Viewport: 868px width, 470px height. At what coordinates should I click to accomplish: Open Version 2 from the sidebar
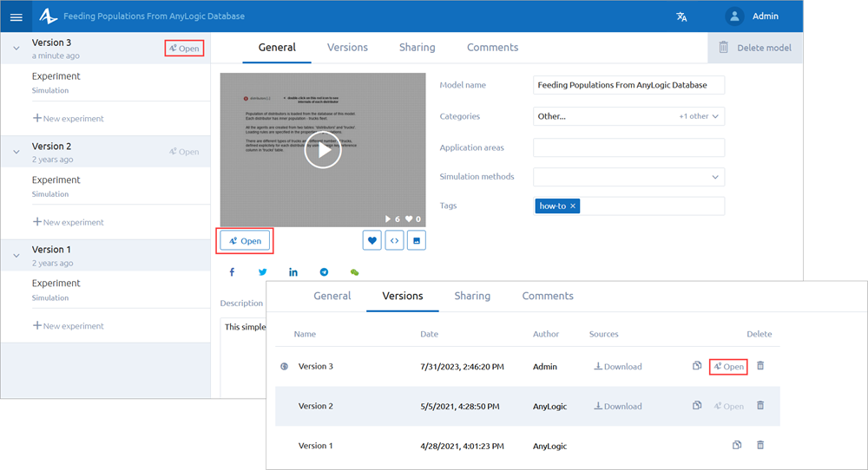point(184,152)
